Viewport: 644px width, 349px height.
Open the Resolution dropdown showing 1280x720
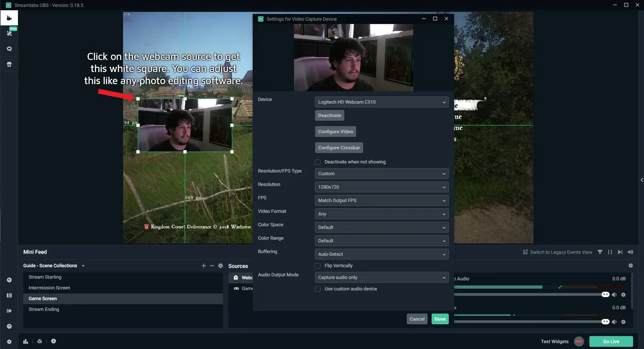tap(382, 187)
